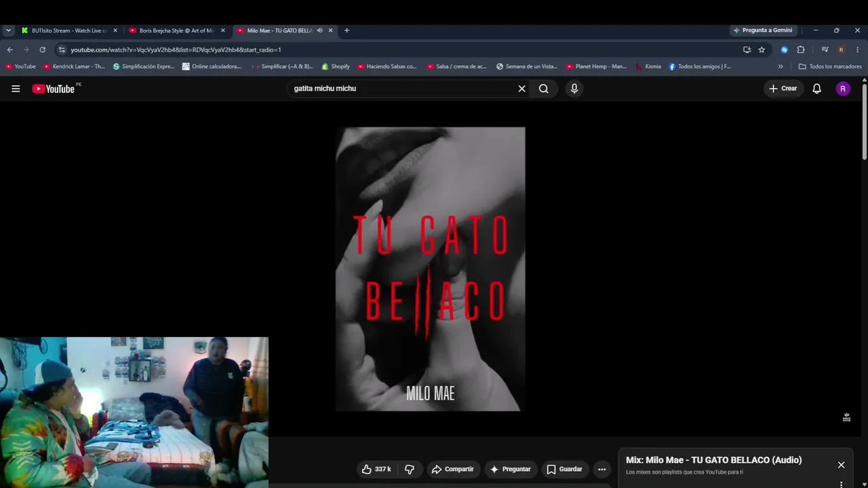The width and height of the screenshot is (868, 488).
Task: Switch to the Boris Brejcha Style tab
Action: click(176, 30)
